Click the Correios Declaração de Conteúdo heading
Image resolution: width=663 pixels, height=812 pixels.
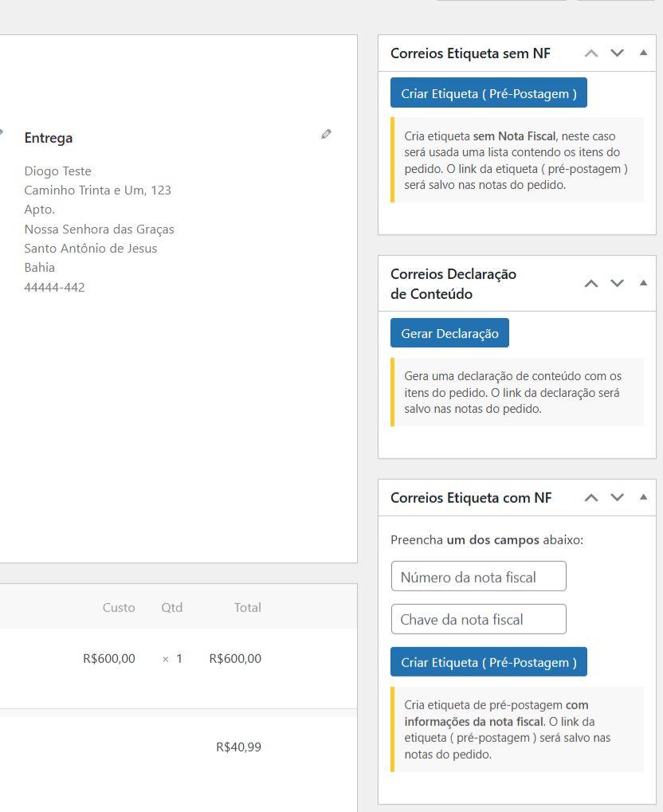(x=453, y=284)
